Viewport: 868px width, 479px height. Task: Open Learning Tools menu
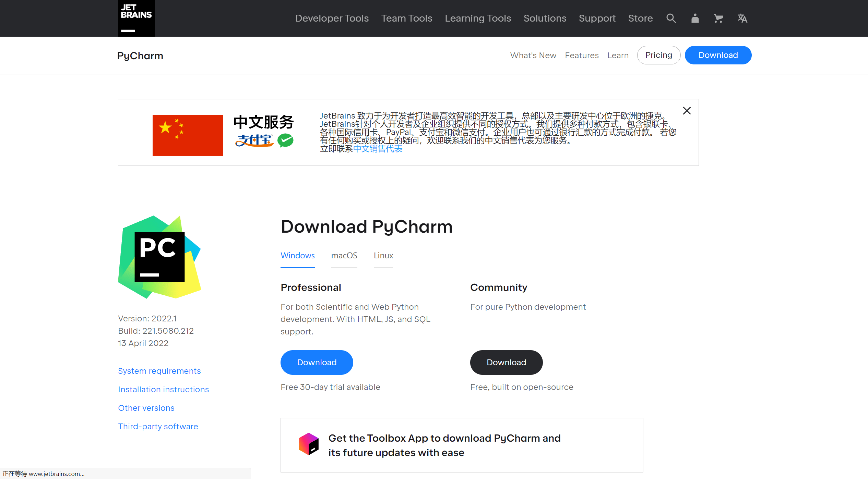(478, 18)
